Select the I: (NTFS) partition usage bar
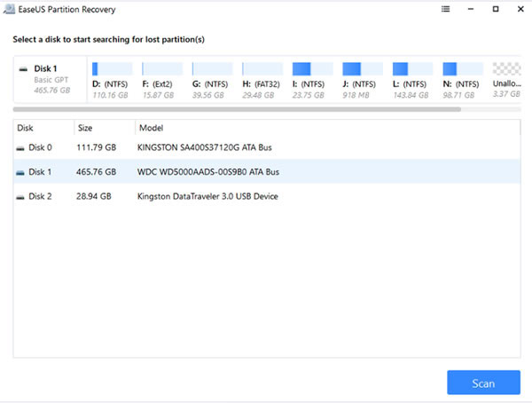 pyautogui.click(x=312, y=69)
